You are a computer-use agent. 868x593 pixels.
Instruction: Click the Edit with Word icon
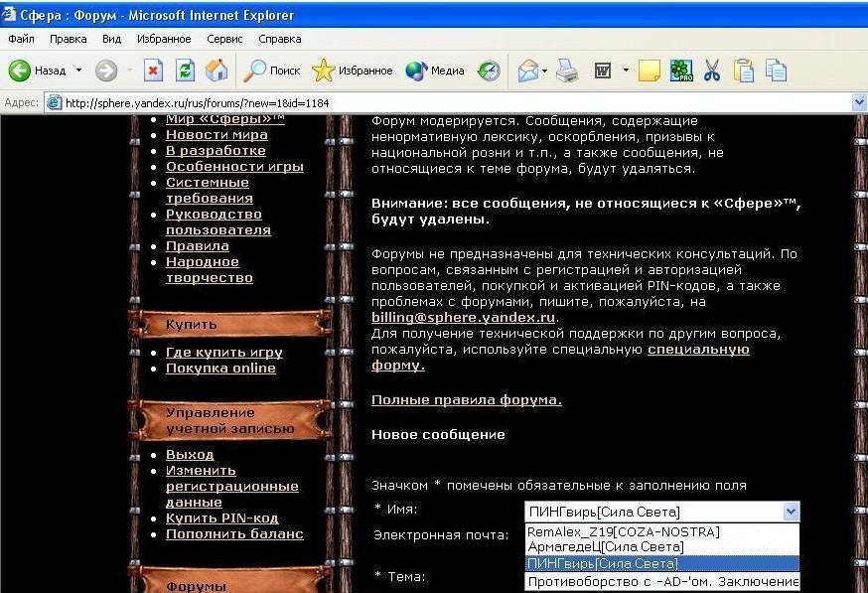(602, 71)
